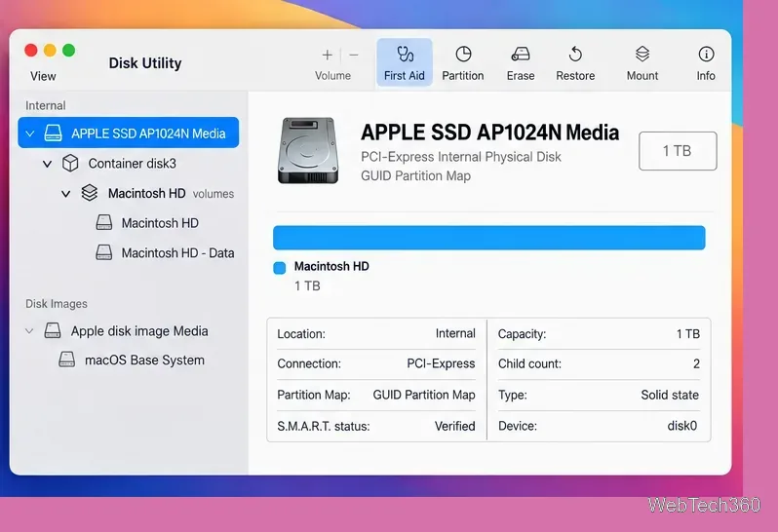Click the Child count value 2
The image size is (778, 532).
[x=696, y=363]
